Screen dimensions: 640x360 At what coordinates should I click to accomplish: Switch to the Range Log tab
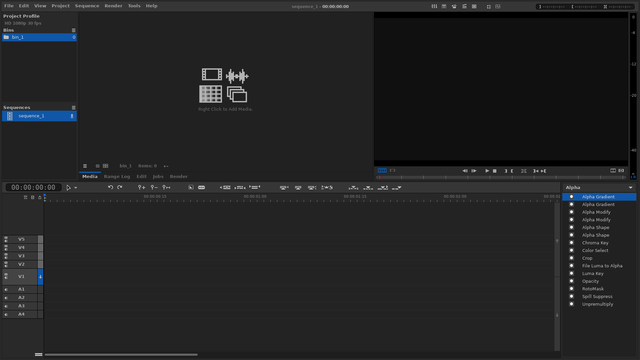coord(117,177)
